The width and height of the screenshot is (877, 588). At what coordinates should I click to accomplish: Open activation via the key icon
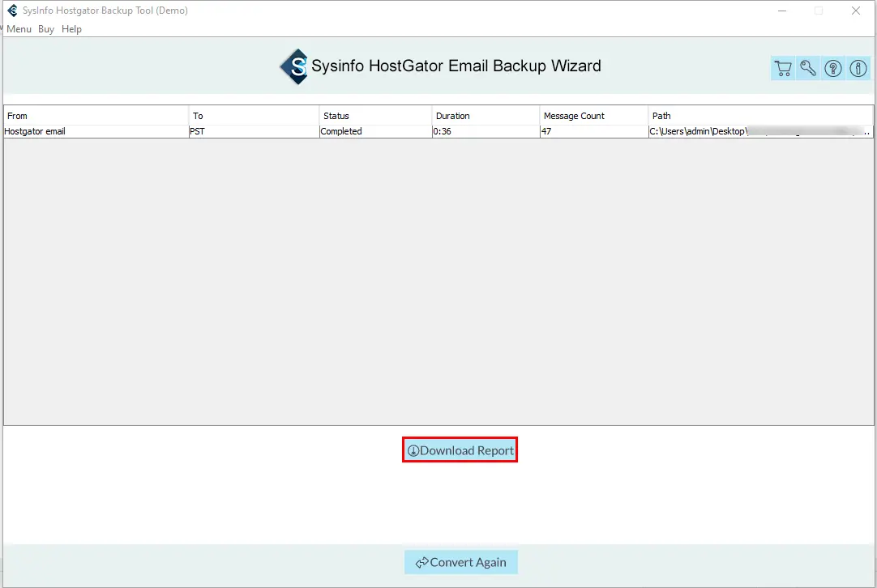coord(808,69)
